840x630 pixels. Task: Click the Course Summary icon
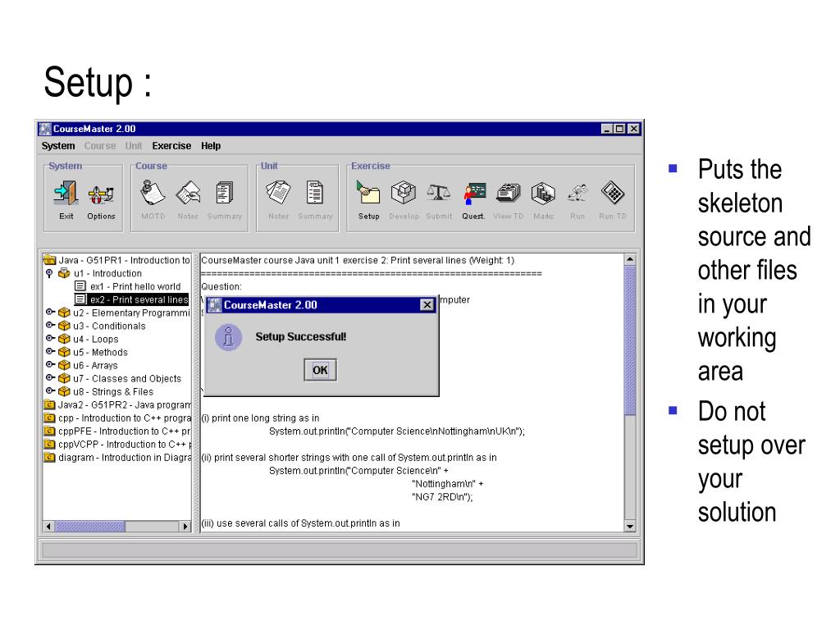[225, 193]
